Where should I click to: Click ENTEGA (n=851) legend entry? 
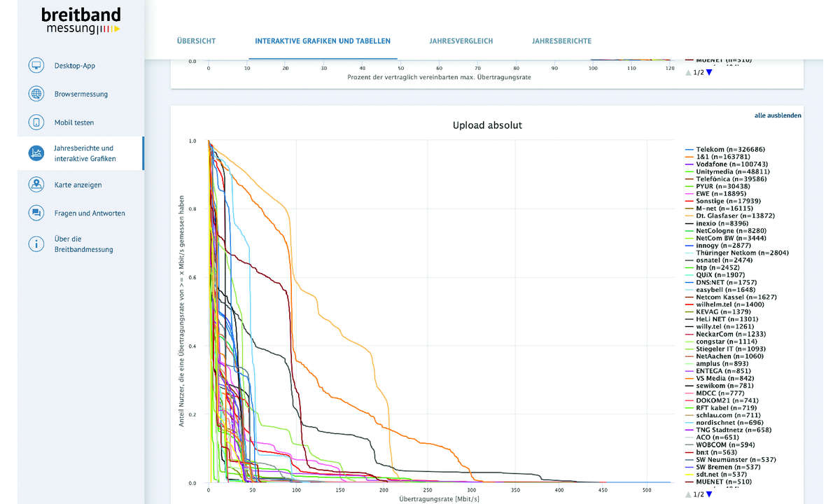(717, 370)
